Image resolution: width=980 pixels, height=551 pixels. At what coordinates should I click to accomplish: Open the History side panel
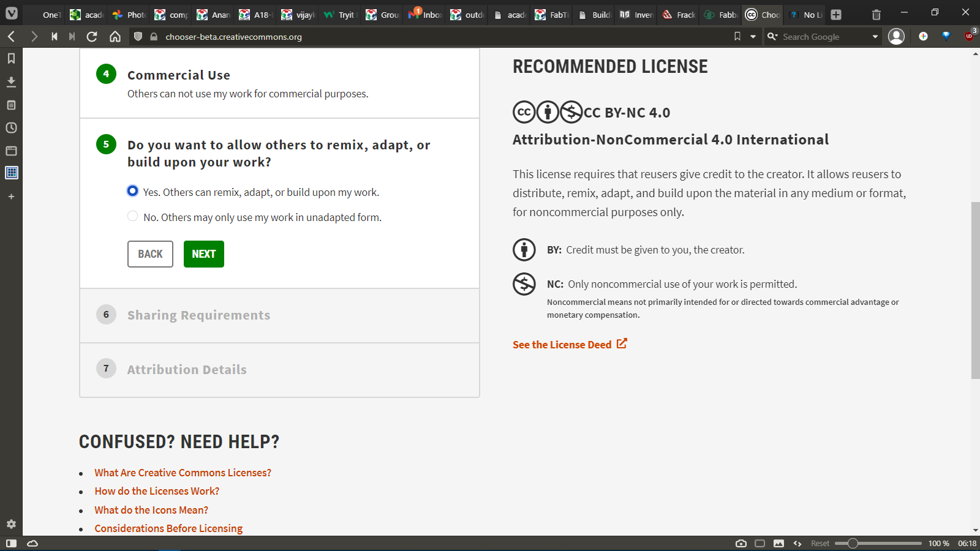pyautogui.click(x=11, y=128)
